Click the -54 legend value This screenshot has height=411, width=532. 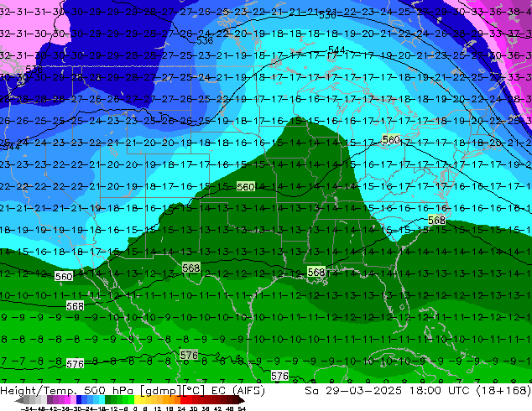point(27,408)
